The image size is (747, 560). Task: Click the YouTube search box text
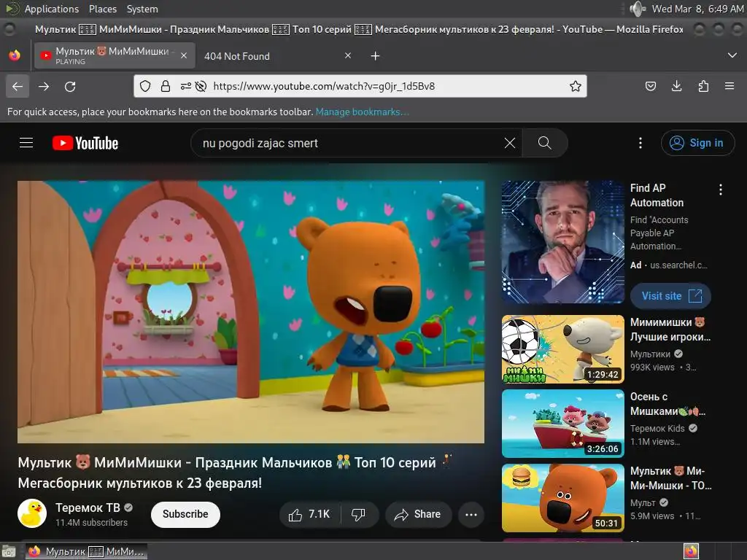260,143
